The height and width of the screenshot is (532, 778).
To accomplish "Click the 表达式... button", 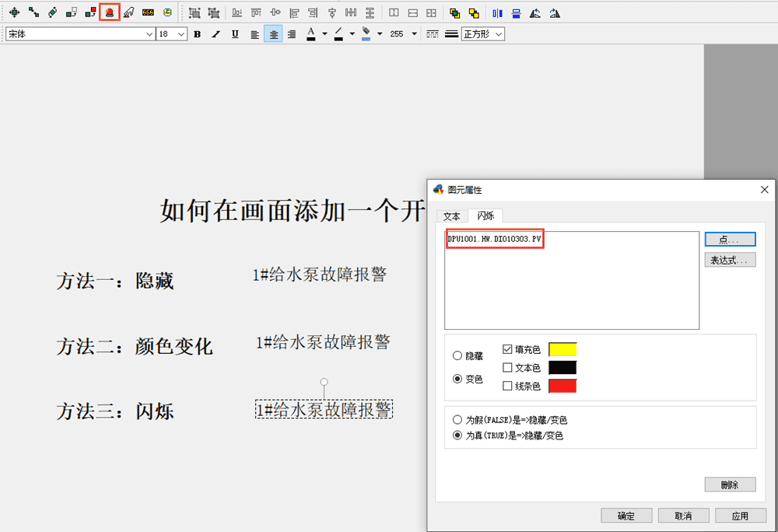I will 730,260.
